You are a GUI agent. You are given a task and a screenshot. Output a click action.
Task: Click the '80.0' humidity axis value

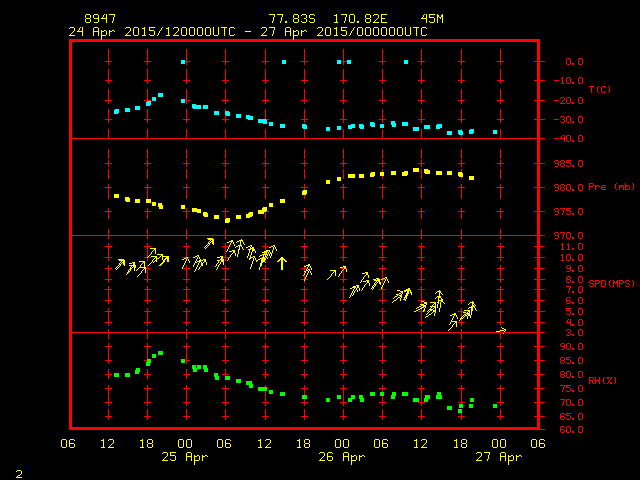coord(572,375)
